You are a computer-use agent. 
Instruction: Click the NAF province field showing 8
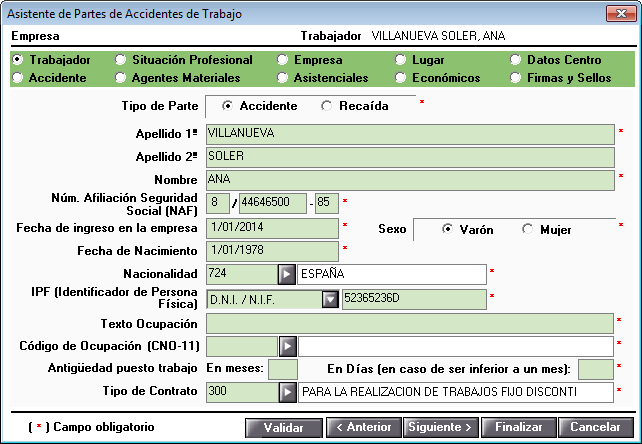pyautogui.click(x=218, y=203)
